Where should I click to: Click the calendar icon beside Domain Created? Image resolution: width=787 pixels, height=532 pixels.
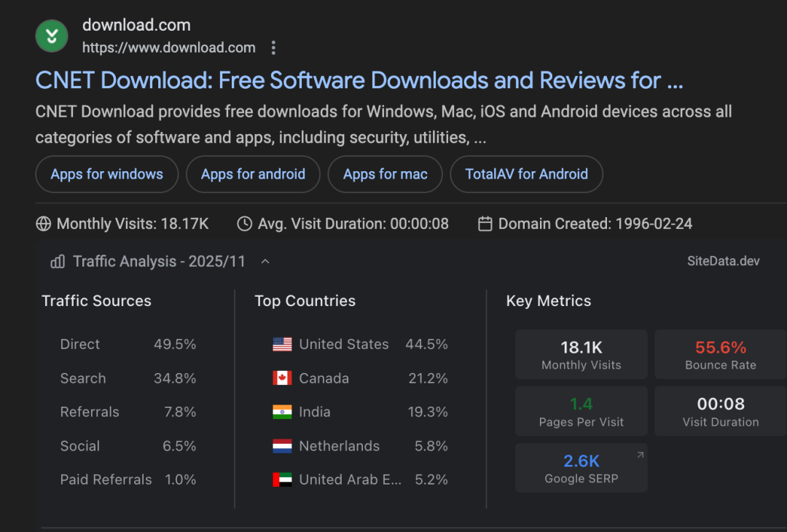click(485, 224)
